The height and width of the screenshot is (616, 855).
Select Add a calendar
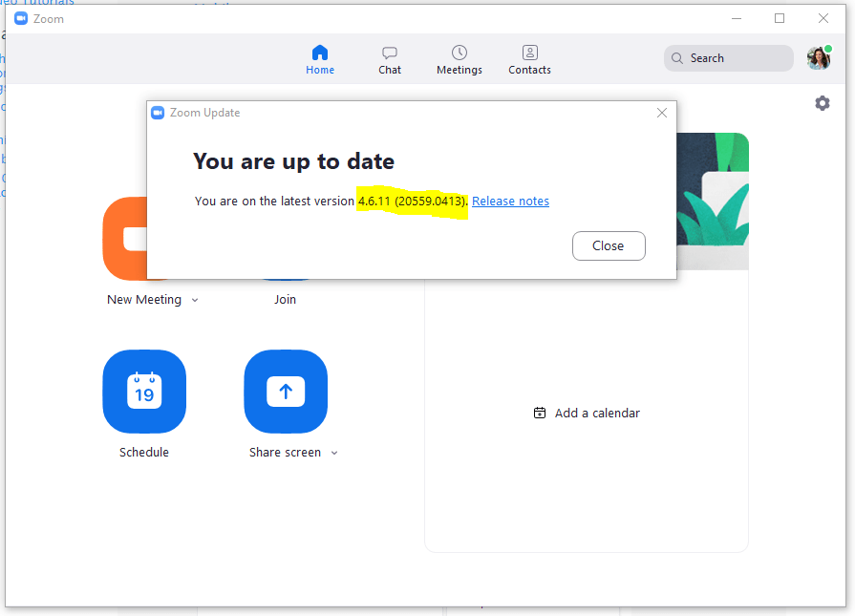(587, 413)
